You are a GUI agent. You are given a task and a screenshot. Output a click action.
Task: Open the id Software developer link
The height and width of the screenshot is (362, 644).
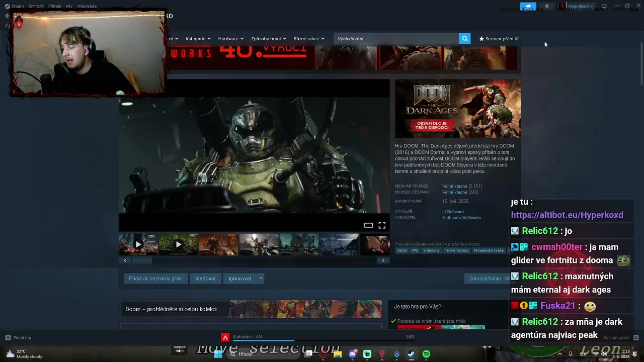click(453, 212)
